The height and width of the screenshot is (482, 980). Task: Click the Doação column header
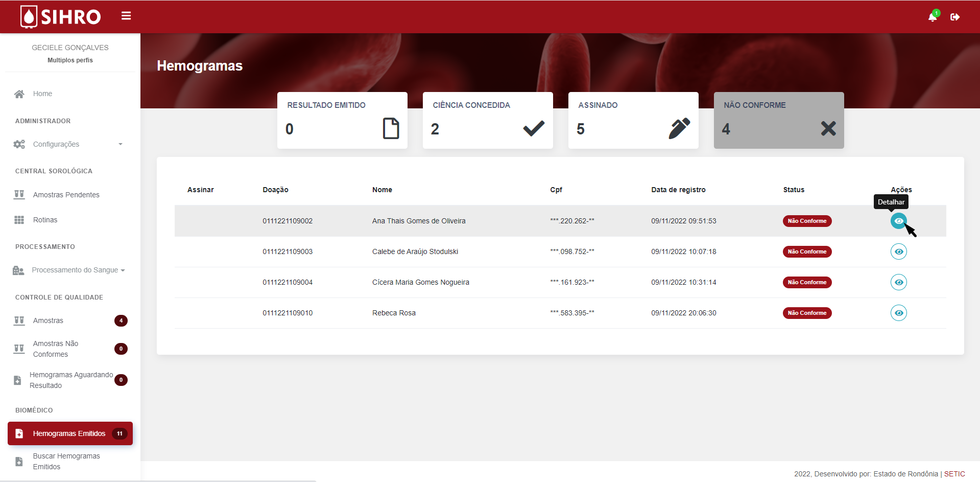[x=275, y=190]
